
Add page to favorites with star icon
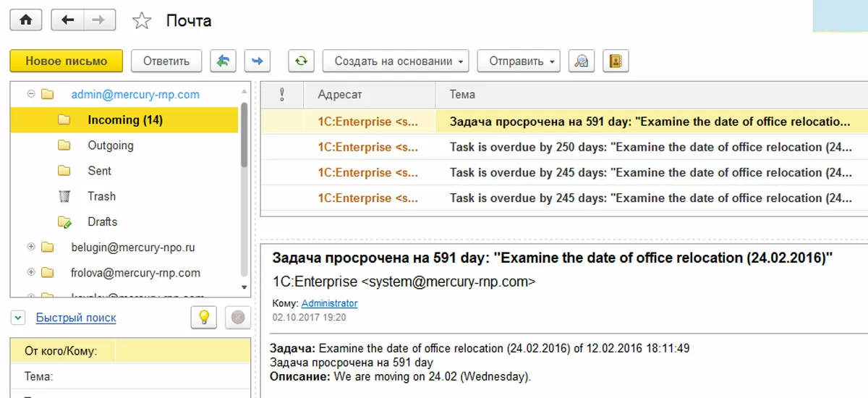pos(142,21)
